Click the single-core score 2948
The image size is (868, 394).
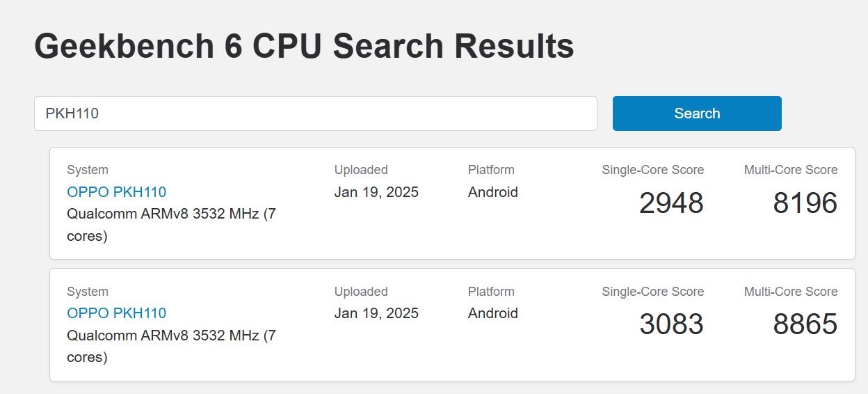(671, 203)
